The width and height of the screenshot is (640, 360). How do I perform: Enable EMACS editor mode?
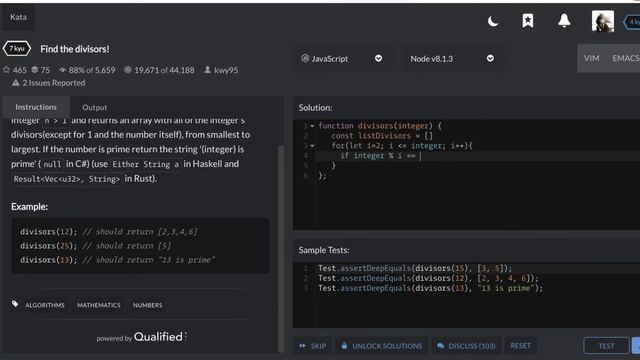pyautogui.click(x=626, y=58)
